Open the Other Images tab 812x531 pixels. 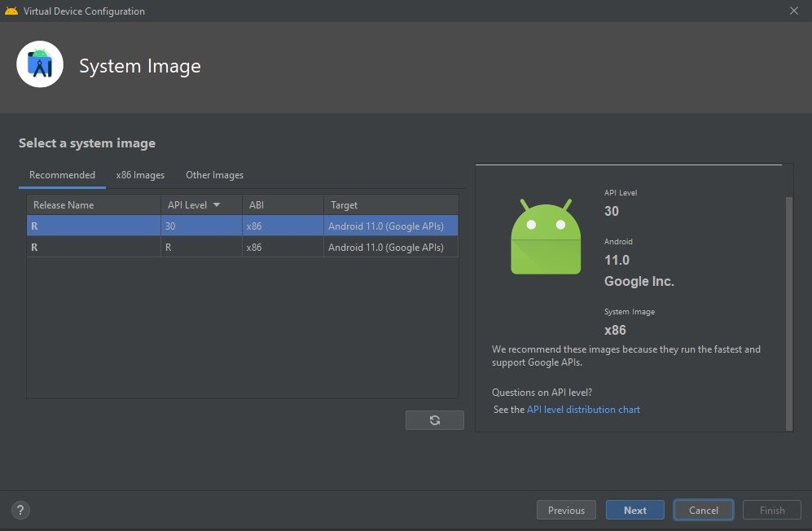tap(214, 174)
